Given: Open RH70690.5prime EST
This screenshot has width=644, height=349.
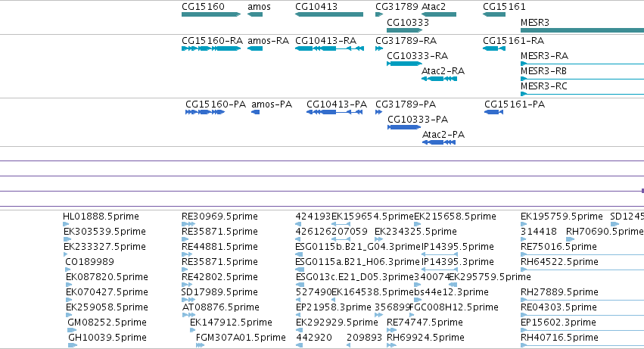Looking at the screenshot, I should pos(605,232).
